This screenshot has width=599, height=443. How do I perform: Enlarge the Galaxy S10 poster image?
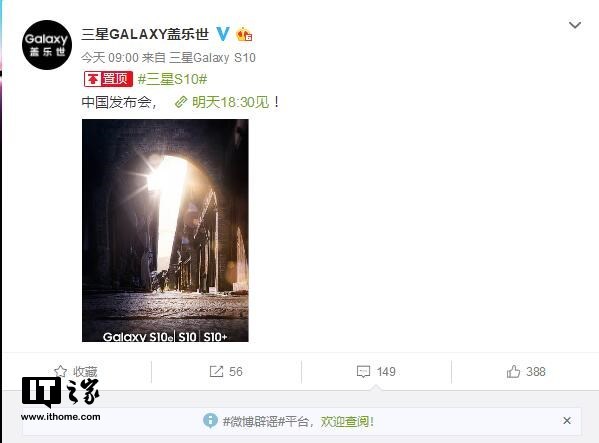165,230
